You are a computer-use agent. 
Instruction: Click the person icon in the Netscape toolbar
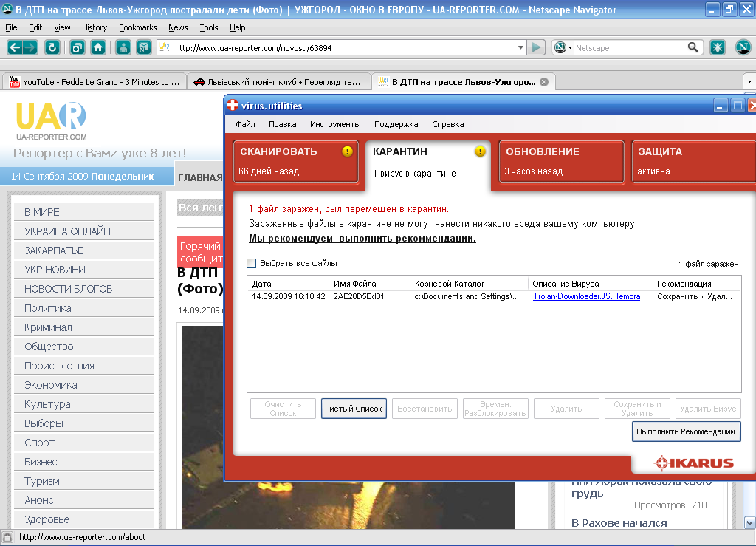(x=123, y=47)
